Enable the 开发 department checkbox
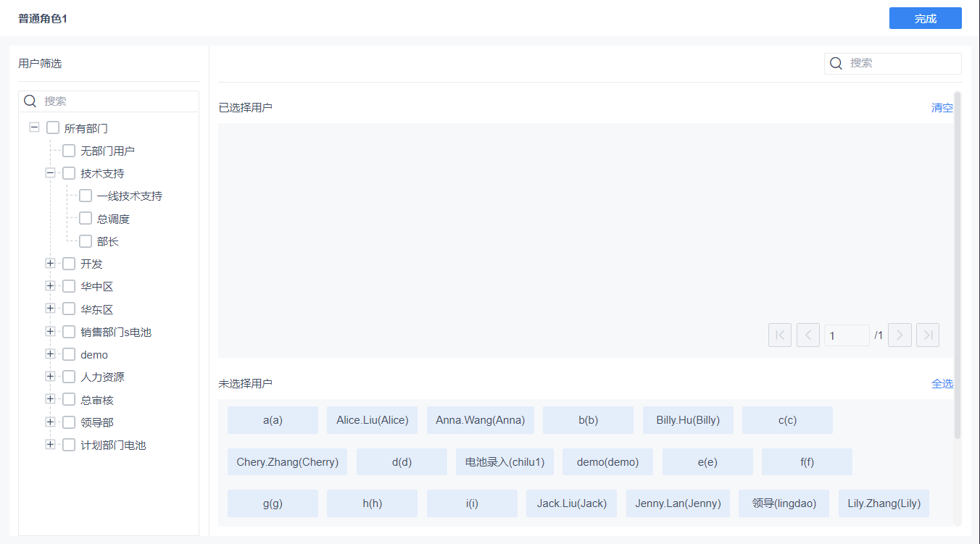This screenshot has width=980, height=544. (x=69, y=264)
